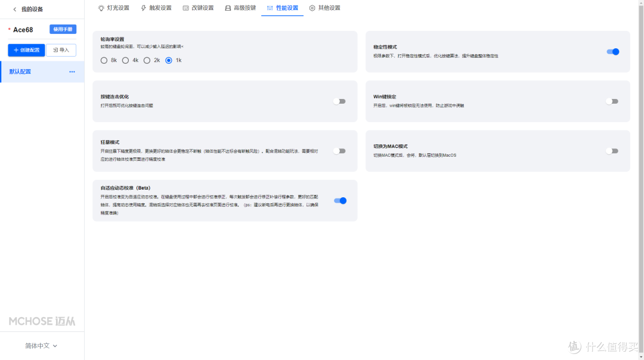Open the 简体中文 language dropdown
The height and width of the screenshot is (360, 644).
pyautogui.click(x=41, y=346)
